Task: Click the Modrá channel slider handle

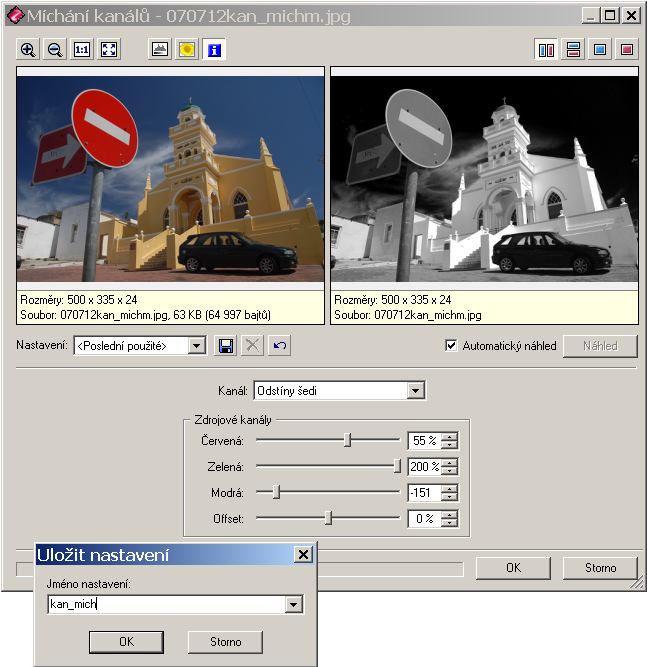Action: click(276, 492)
